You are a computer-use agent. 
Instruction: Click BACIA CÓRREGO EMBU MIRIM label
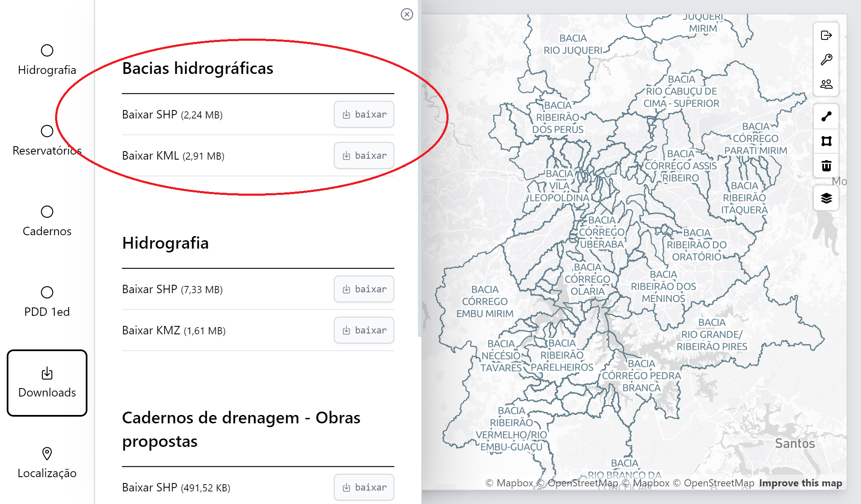[x=485, y=302]
